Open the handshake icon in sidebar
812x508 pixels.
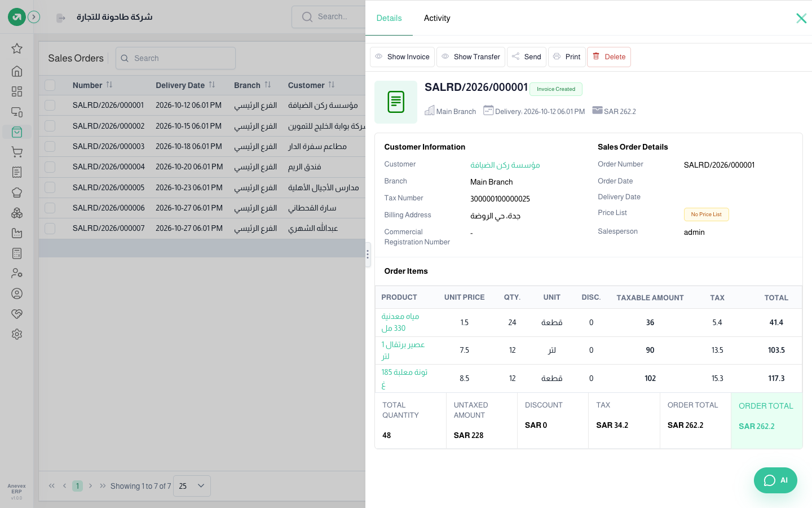pyautogui.click(x=17, y=314)
